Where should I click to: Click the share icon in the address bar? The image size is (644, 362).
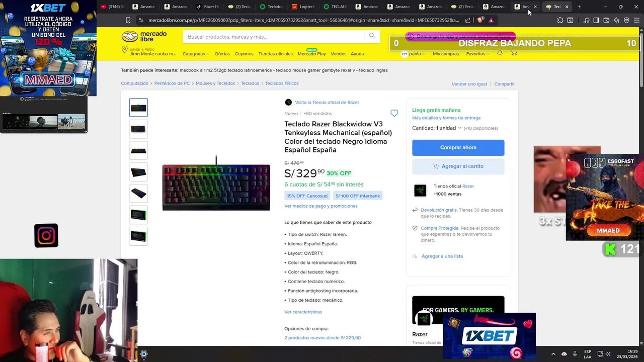tap(468, 20)
